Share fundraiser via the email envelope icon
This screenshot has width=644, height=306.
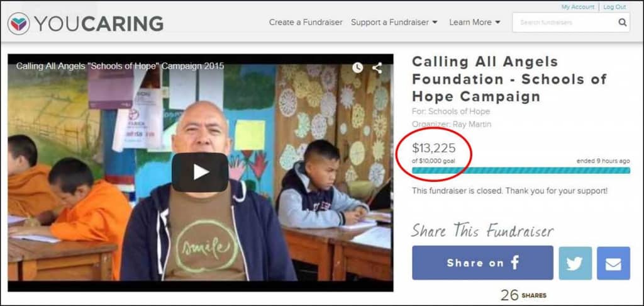coord(614,263)
